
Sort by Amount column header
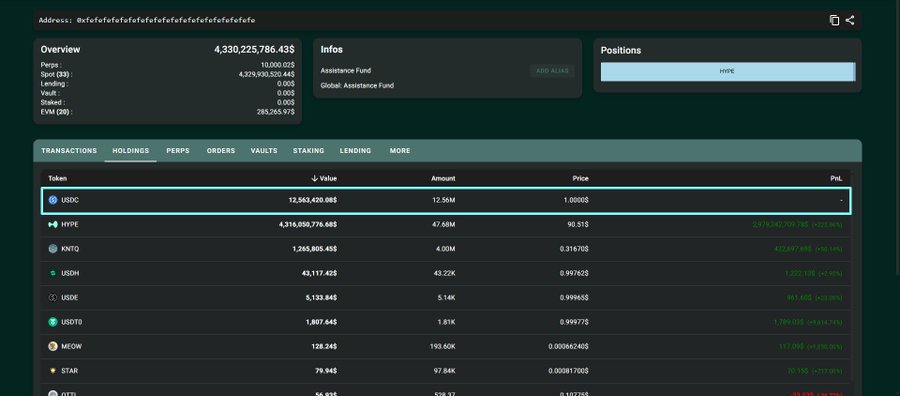pos(443,178)
